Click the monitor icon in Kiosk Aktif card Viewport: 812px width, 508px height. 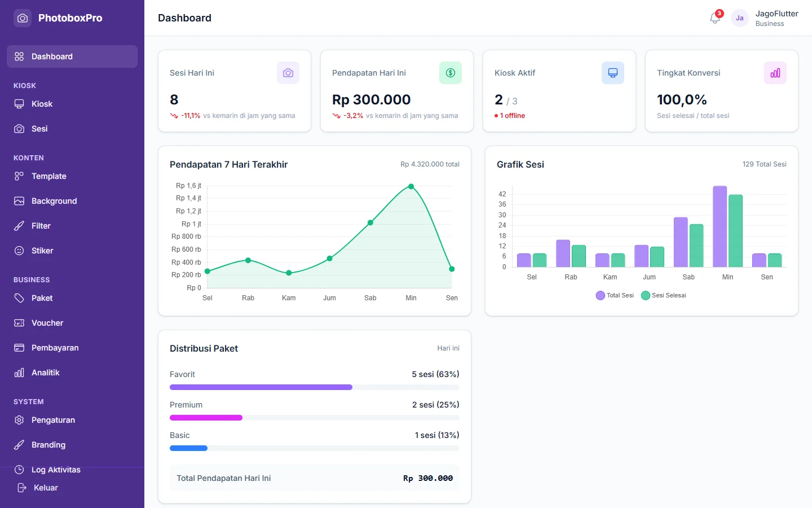pyautogui.click(x=613, y=73)
